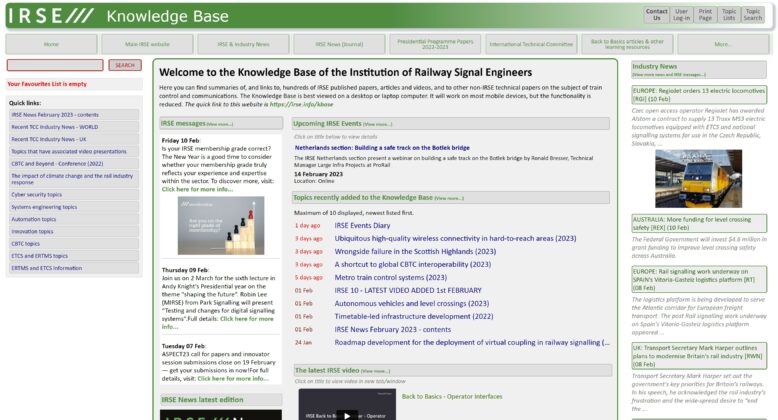Open Back to Basics - Operator Interfaces link
The image size is (778, 420).
pos(452,396)
